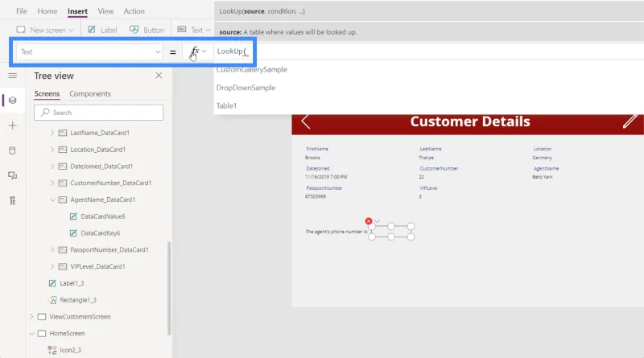This screenshot has height=358, width=644.
Task: Choose Table1 from suggestions
Action: (226, 105)
